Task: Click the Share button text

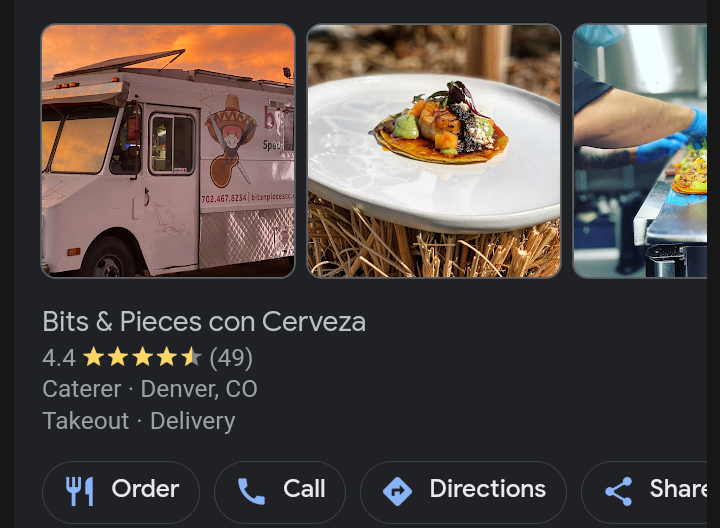Action: pos(678,489)
